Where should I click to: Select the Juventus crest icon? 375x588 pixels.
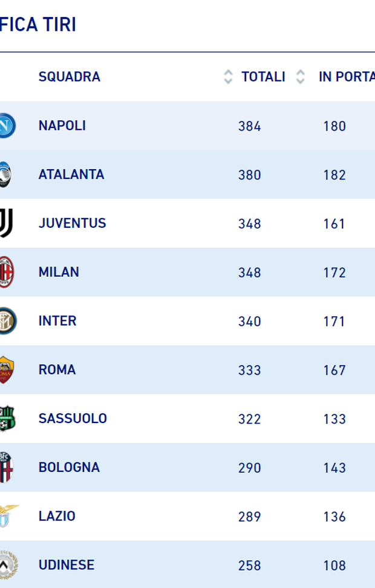pyautogui.click(x=6, y=223)
